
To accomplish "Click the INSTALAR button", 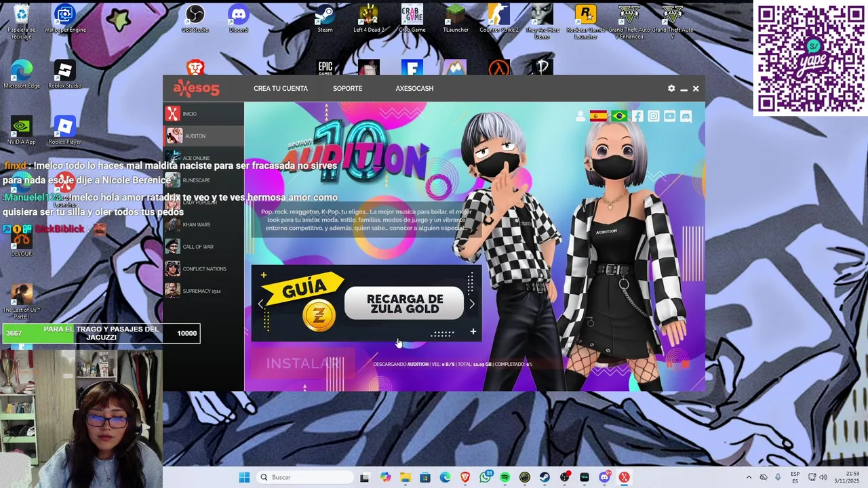I will [x=302, y=364].
